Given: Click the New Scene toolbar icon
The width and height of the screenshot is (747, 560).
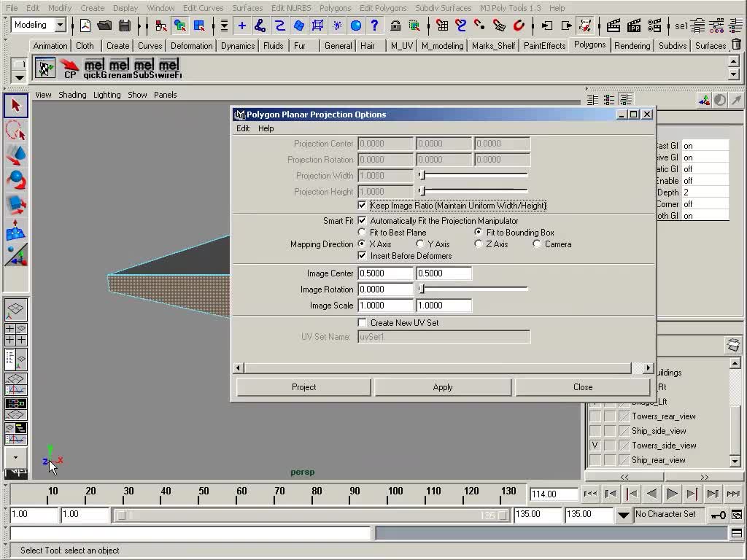Looking at the screenshot, I should click(x=85, y=26).
